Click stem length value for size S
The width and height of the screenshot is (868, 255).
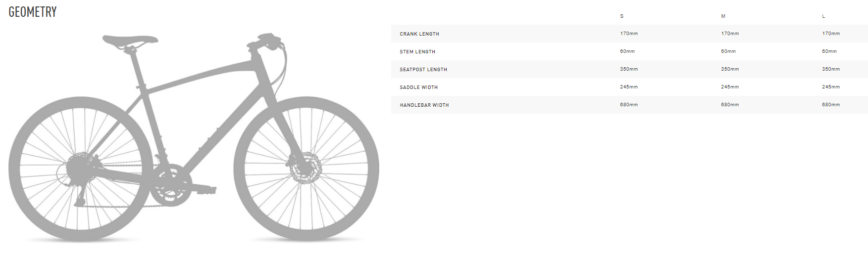coord(627,51)
